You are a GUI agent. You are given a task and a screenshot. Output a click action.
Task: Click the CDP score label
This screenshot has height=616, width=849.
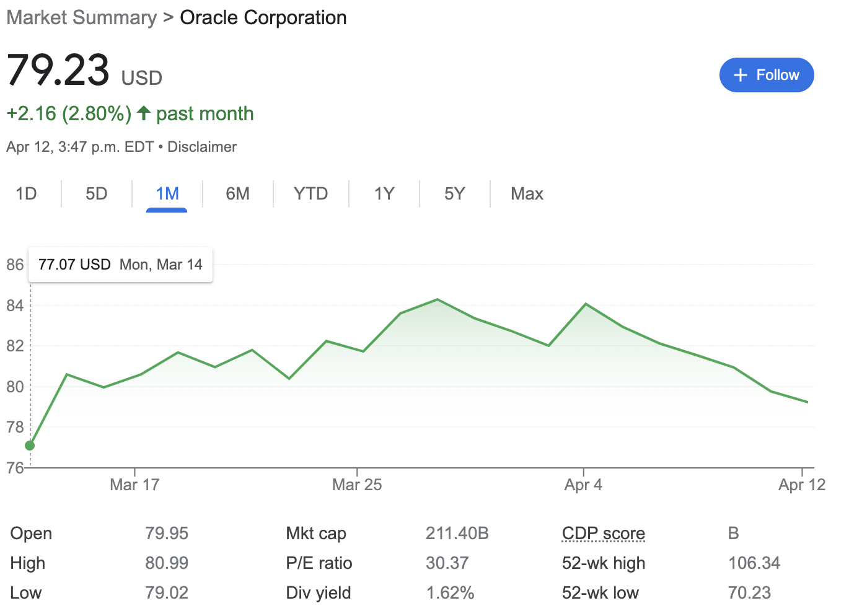(x=604, y=533)
